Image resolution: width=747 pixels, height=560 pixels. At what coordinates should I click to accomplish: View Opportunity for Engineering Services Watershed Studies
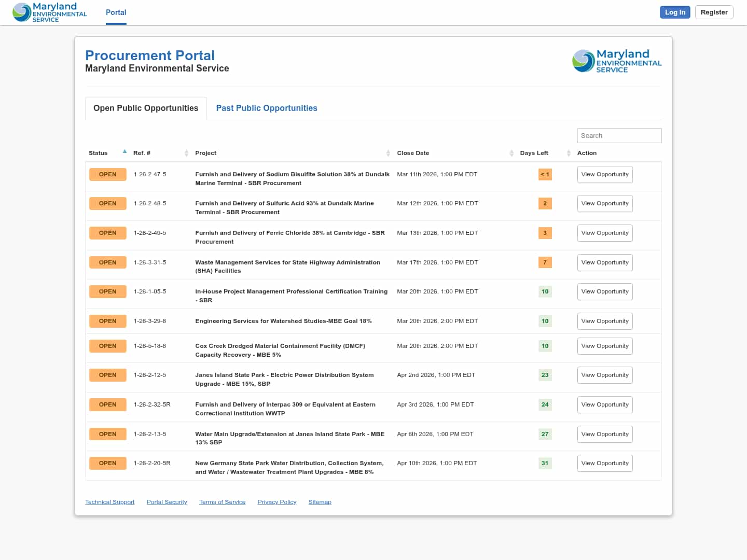(x=604, y=321)
